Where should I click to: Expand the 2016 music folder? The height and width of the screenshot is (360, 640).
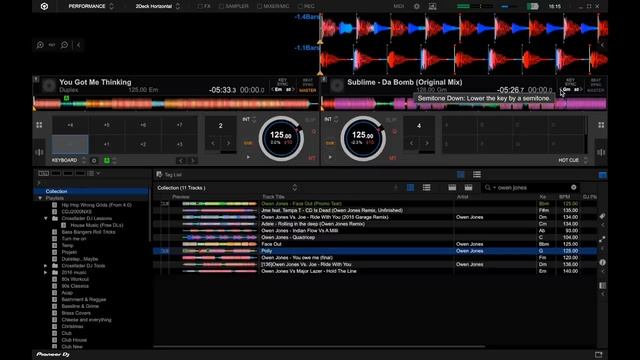pyautogui.click(x=46, y=272)
